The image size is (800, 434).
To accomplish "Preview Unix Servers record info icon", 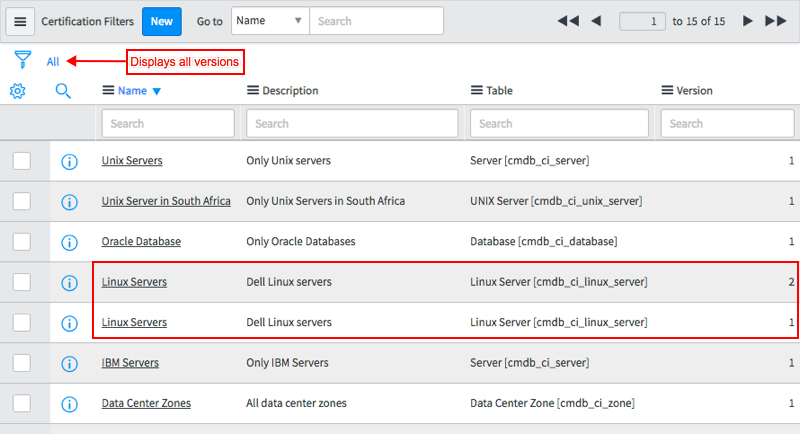I will [69, 162].
